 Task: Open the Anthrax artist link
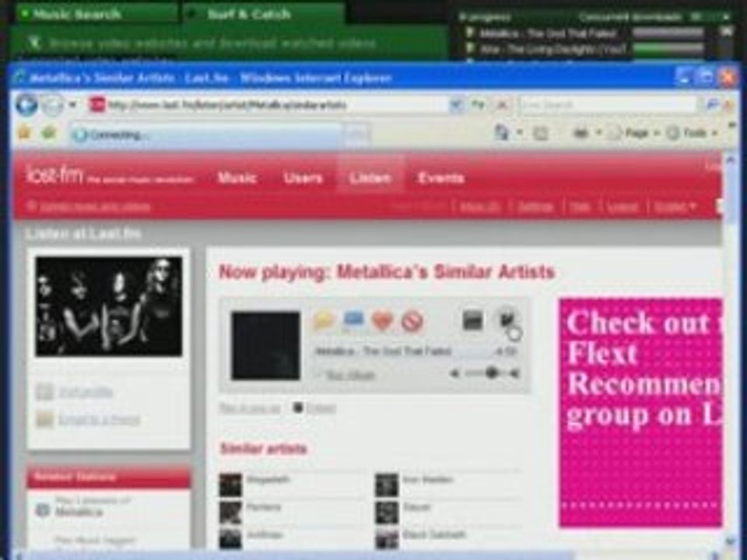click(265, 535)
